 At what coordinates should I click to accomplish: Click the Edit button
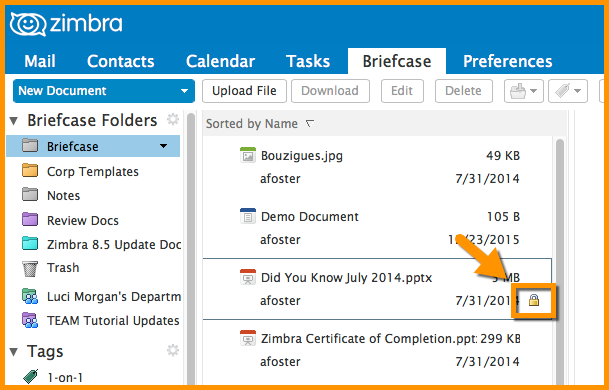click(x=402, y=91)
